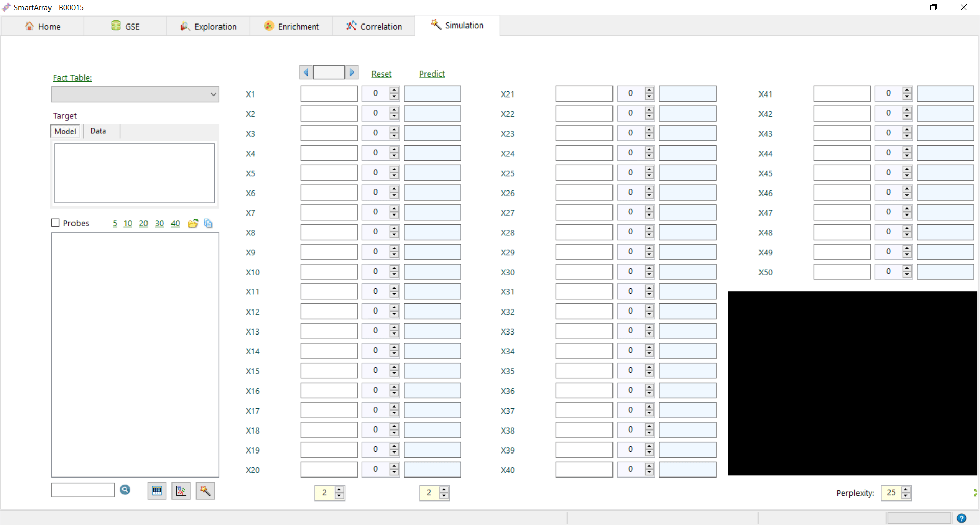Viewport: 980px width, 525px height.
Task: Click the X20 white input field
Action: tap(329, 469)
